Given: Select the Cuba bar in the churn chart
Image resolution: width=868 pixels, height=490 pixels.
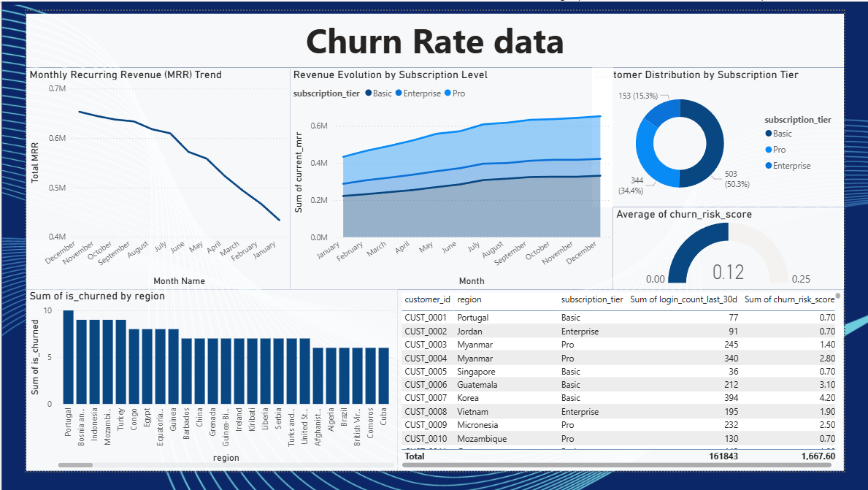Looking at the screenshot, I should point(384,375).
